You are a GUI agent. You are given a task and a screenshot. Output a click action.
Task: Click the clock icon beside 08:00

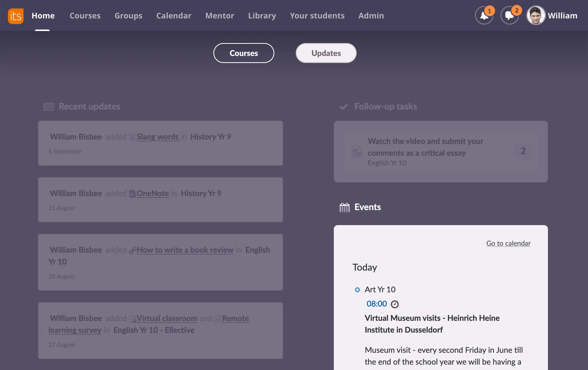click(395, 304)
